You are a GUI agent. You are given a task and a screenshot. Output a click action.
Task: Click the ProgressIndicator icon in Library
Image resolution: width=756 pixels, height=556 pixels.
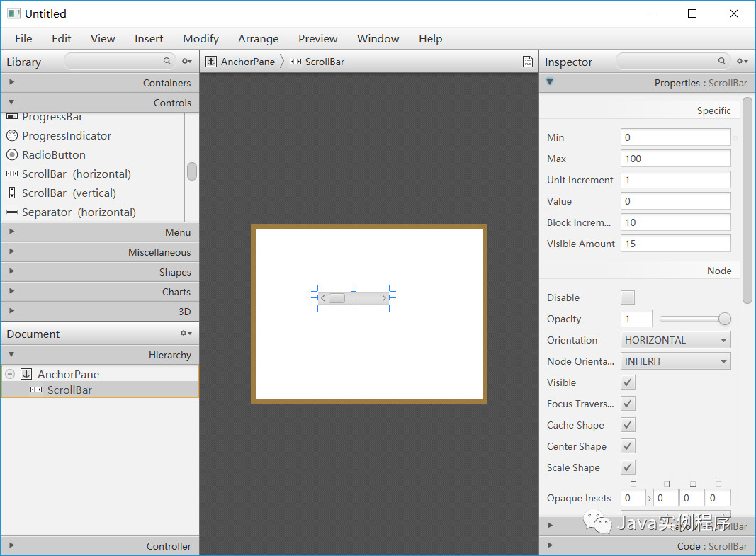point(13,135)
